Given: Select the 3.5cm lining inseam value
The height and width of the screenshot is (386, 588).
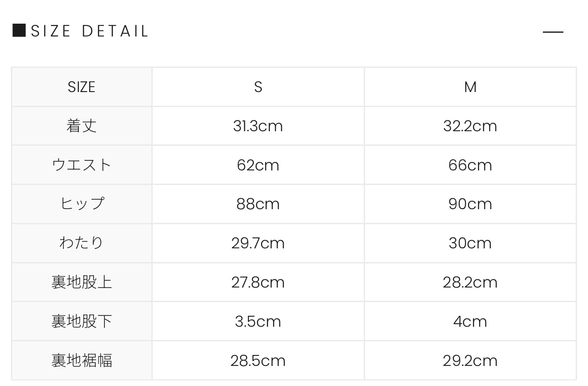Looking at the screenshot, I should pyautogui.click(x=258, y=321).
